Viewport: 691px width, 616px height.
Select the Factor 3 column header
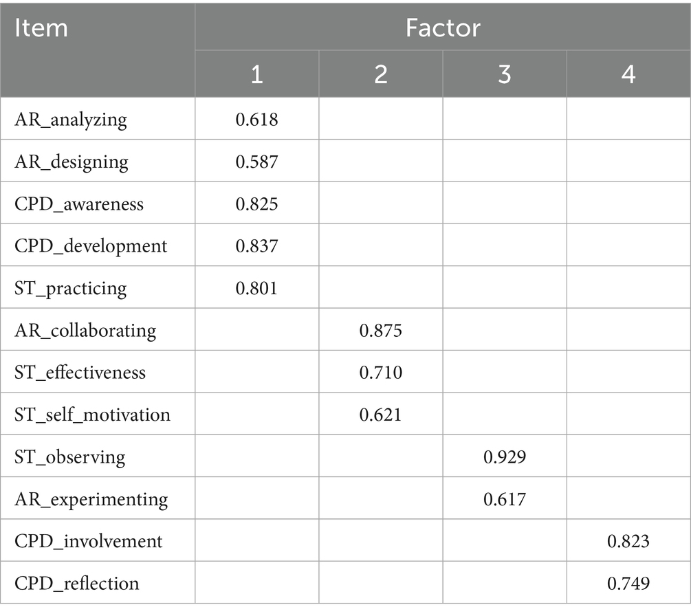(504, 74)
